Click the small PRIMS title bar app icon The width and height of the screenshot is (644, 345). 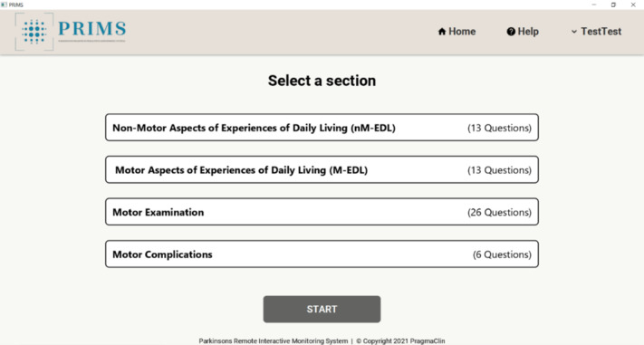coord(5,5)
